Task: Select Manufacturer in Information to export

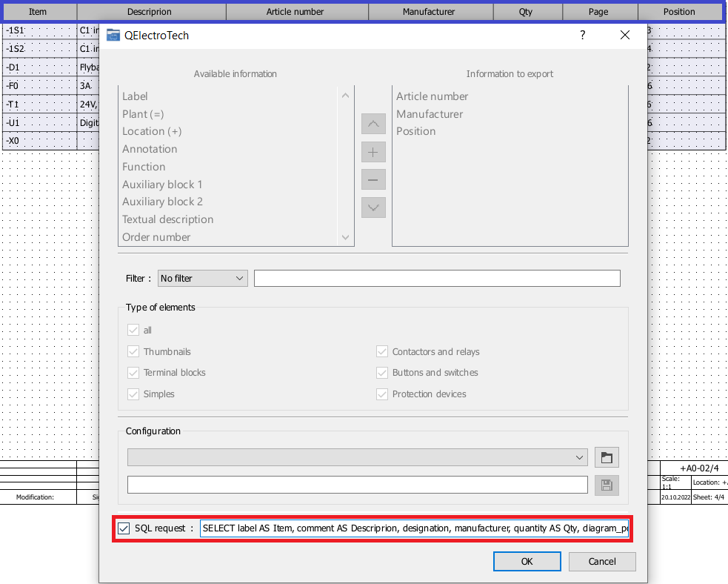Action: [x=430, y=114]
